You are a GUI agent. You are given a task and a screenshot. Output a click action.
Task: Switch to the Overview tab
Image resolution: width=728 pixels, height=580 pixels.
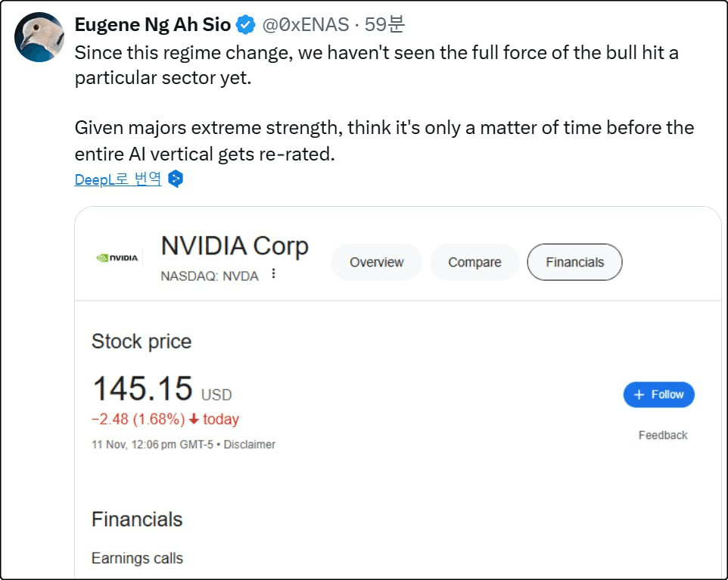(x=377, y=262)
